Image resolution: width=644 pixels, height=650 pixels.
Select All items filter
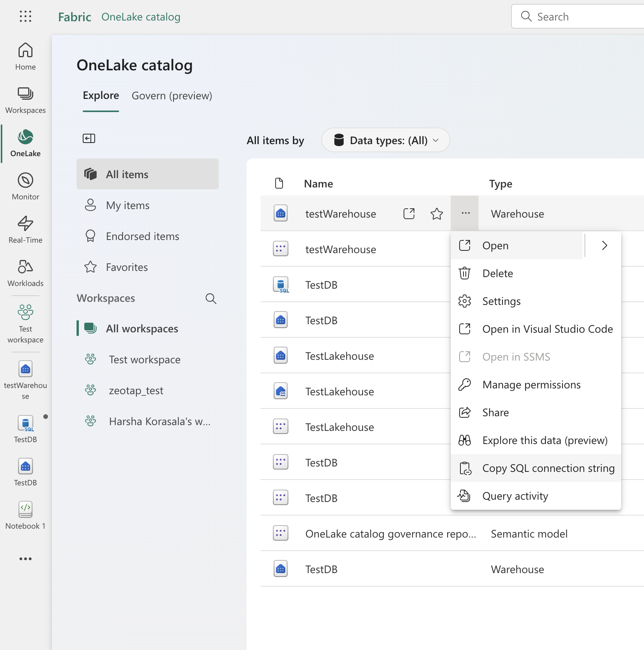pyautogui.click(x=148, y=174)
